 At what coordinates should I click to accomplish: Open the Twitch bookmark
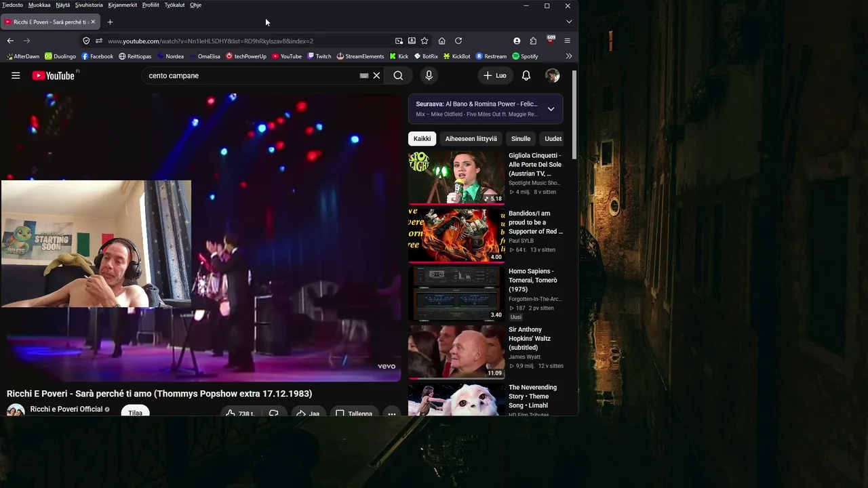point(319,56)
